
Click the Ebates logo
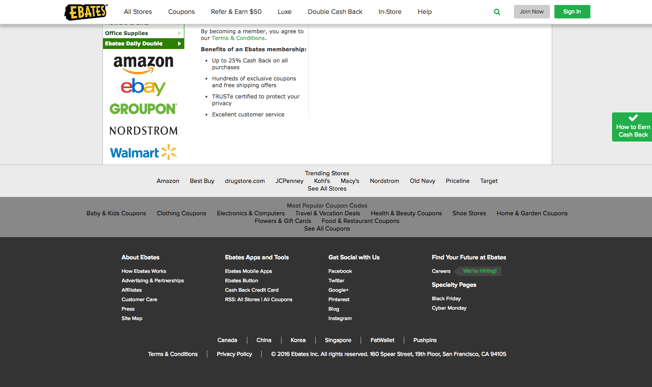(x=86, y=12)
